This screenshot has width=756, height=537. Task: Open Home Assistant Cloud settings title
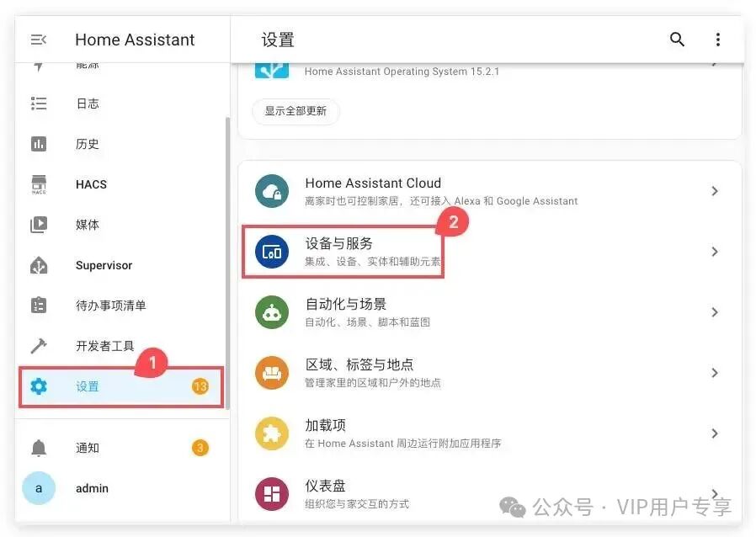pyautogui.click(x=373, y=183)
